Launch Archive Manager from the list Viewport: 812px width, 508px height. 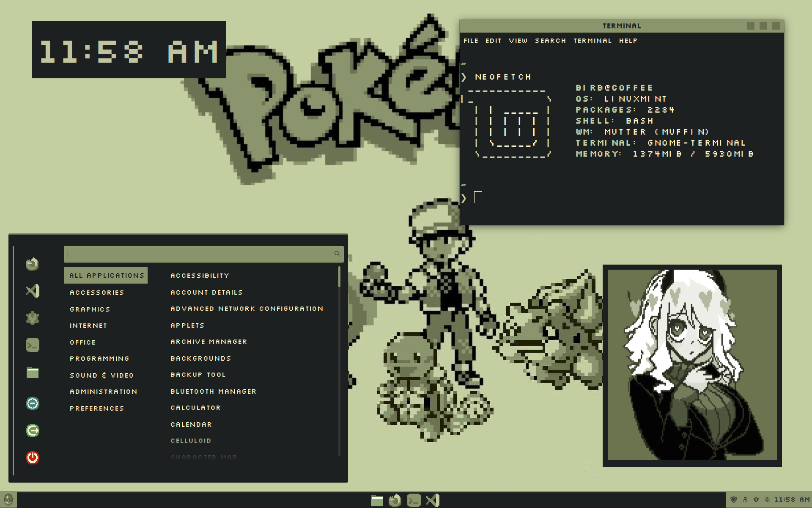click(208, 342)
